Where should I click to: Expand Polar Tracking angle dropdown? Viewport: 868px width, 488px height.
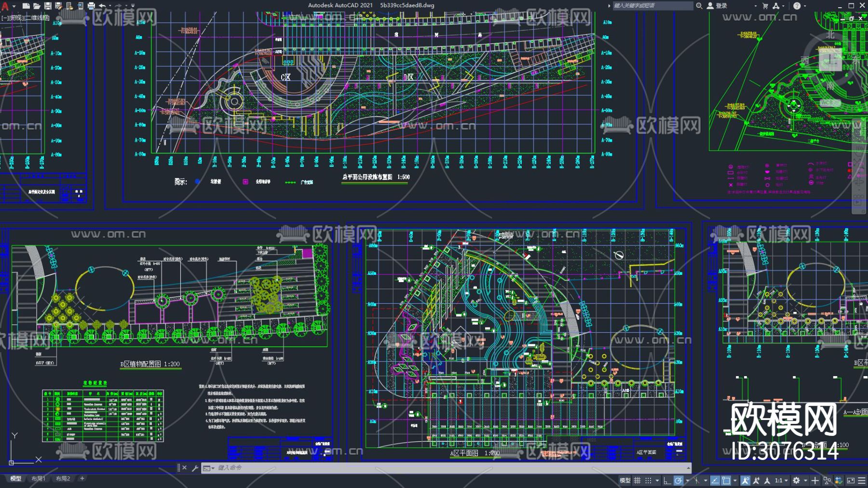687,480
